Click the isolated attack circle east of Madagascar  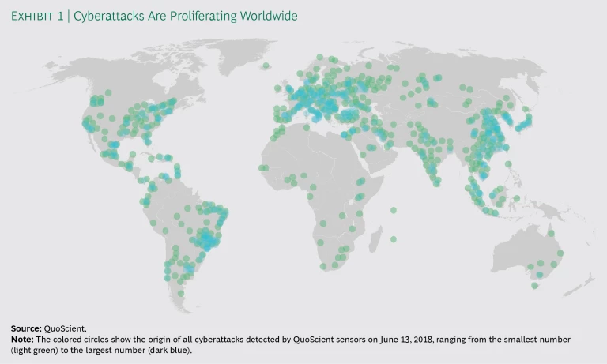pyautogui.click(x=394, y=238)
